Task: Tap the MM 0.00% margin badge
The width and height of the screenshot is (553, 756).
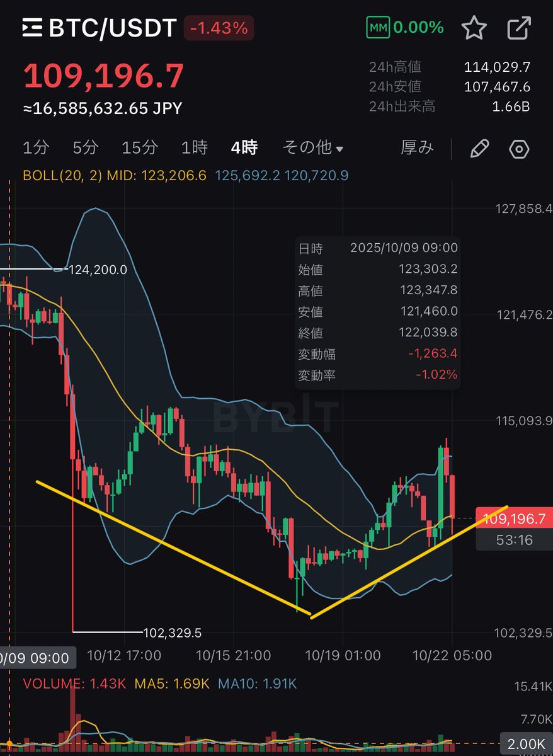Action: [405, 28]
